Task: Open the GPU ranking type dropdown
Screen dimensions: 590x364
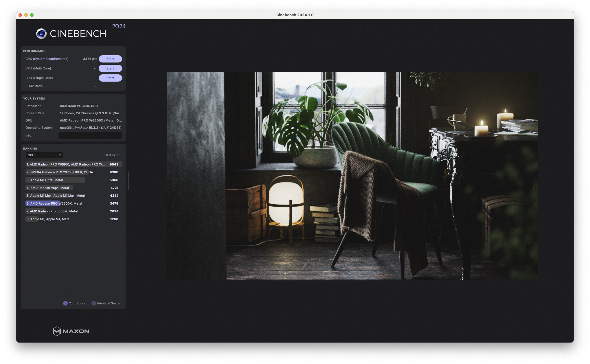Action: click(x=44, y=155)
